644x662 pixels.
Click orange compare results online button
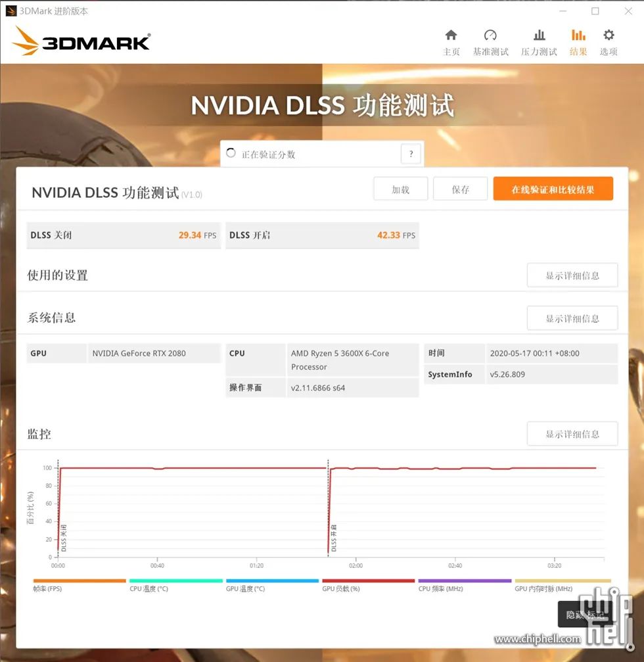coord(553,189)
